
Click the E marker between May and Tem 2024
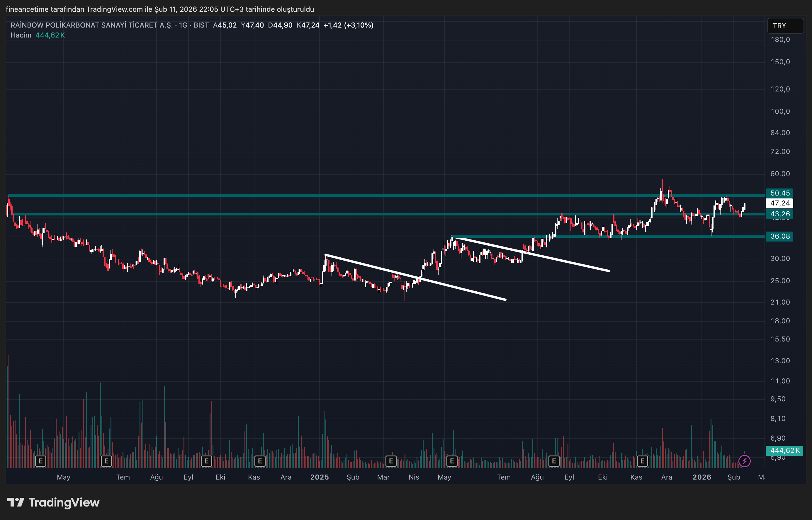tap(106, 461)
